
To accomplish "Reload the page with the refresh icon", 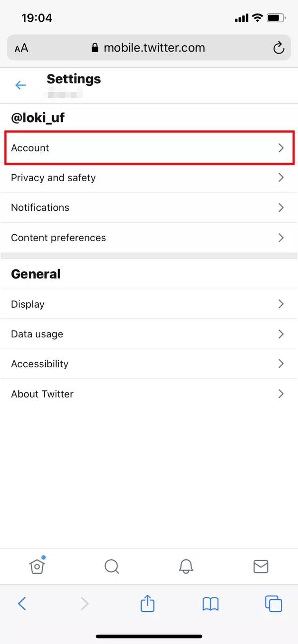I will (x=278, y=48).
